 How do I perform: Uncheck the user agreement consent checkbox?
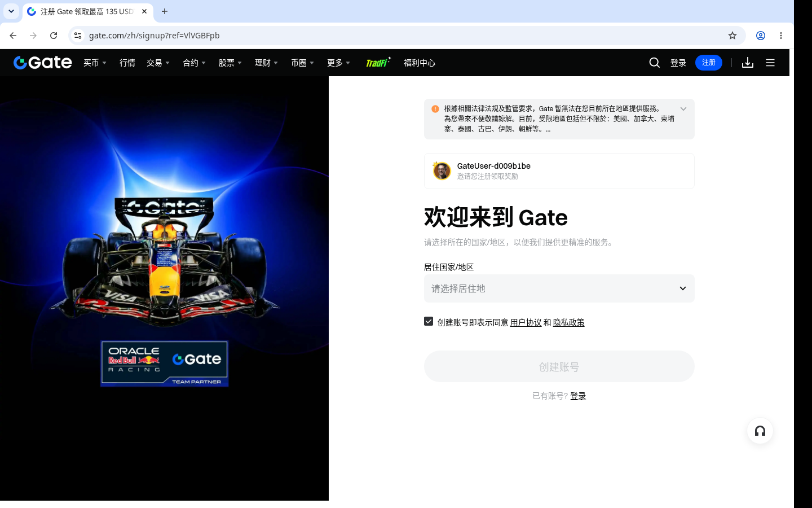pos(429,321)
